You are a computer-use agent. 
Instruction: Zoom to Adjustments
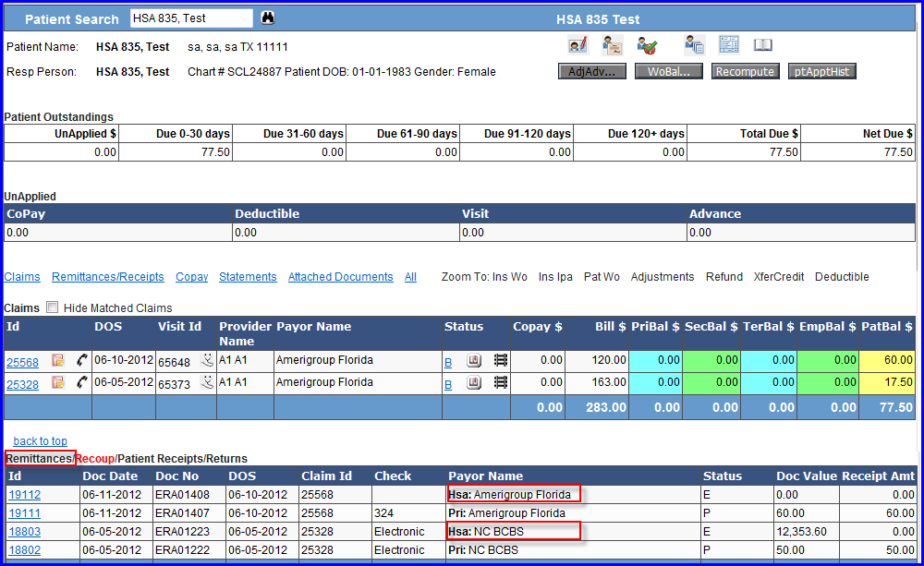(663, 277)
